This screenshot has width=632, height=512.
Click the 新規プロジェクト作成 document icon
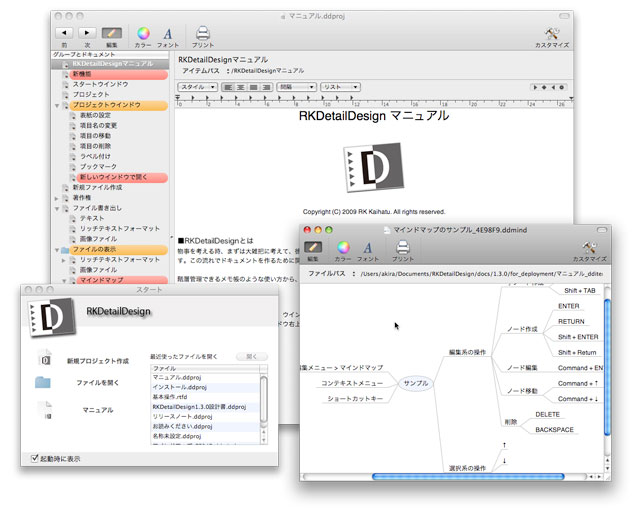point(45,358)
